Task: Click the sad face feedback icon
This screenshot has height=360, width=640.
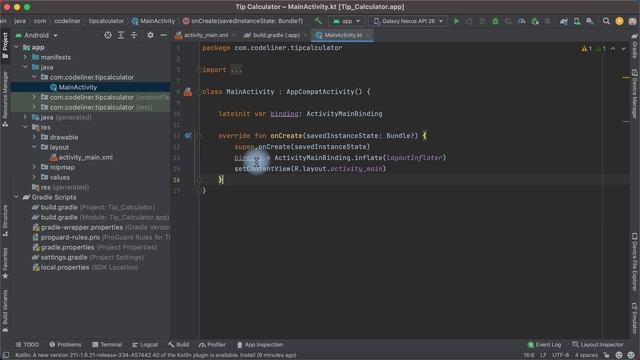Action: (x=631, y=355)
